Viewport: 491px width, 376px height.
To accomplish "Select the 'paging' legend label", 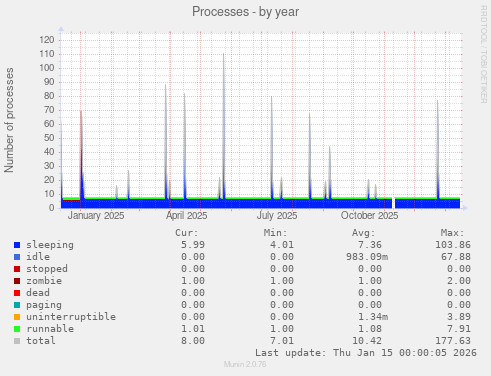I will click(x=44, y=305).
